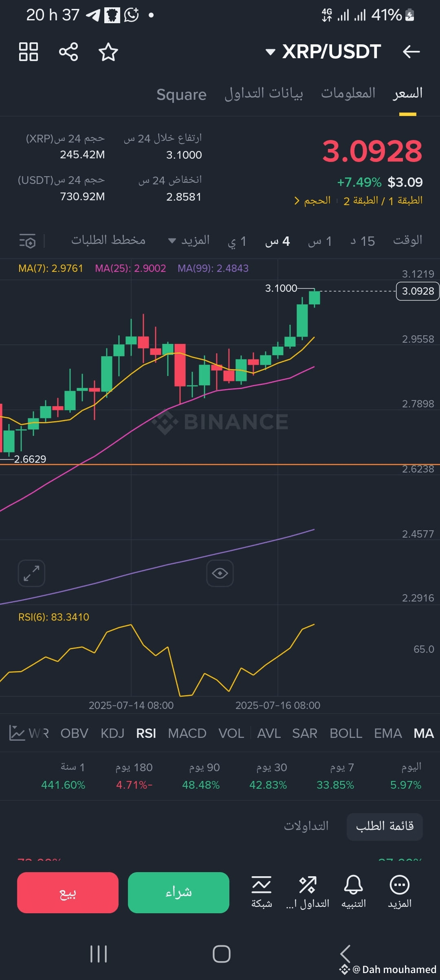This screenshot has height=980, width=440.
Task: Open indicator chart settings icon
Action: coord(17,733)
